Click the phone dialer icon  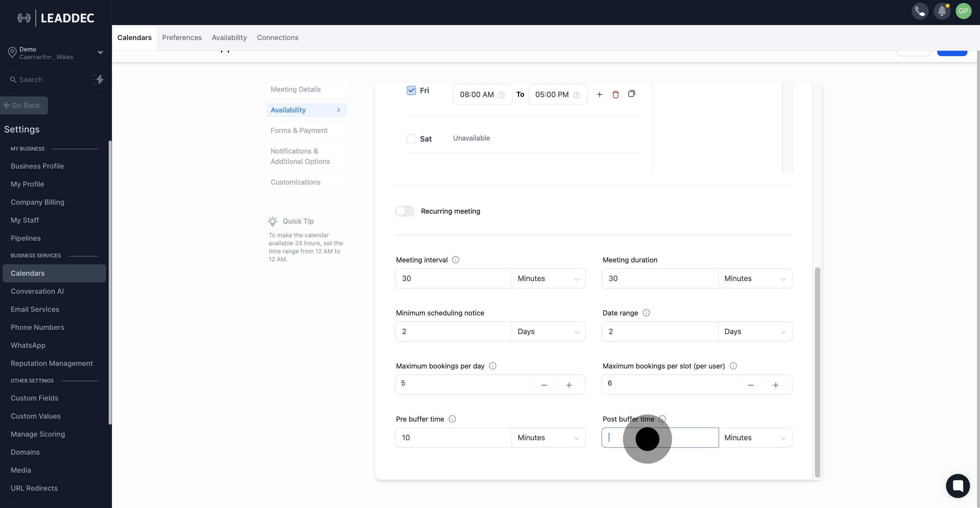[x=920, y=11]
